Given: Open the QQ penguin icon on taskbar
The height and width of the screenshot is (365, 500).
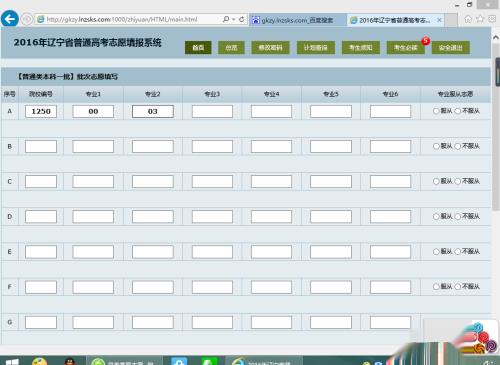Looking at the screenshot, I should tap(70, 361).
